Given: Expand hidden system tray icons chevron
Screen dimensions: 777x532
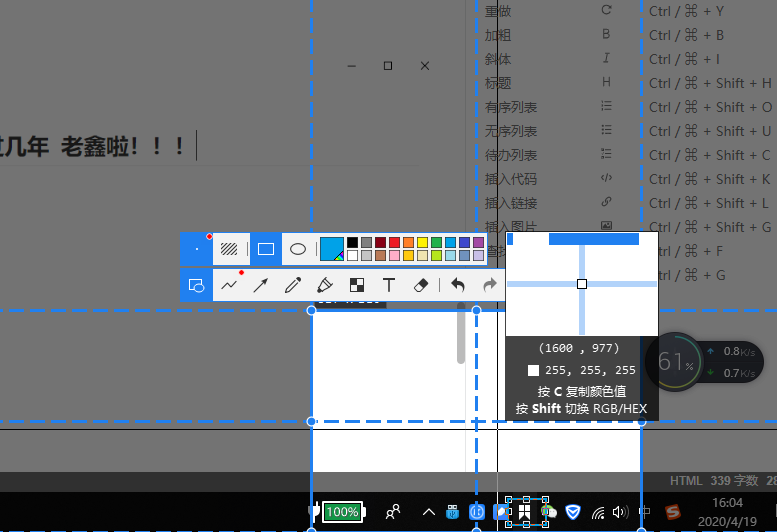Looking at the screenshot, I should pyautogui.click(x=429, y=512).
